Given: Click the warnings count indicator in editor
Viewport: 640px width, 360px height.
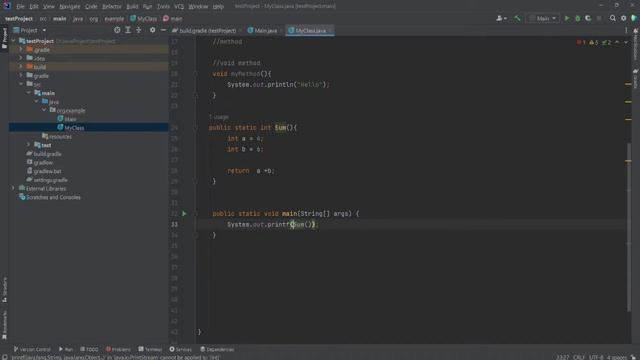Looking at the screenshot, I should [593, 42].
